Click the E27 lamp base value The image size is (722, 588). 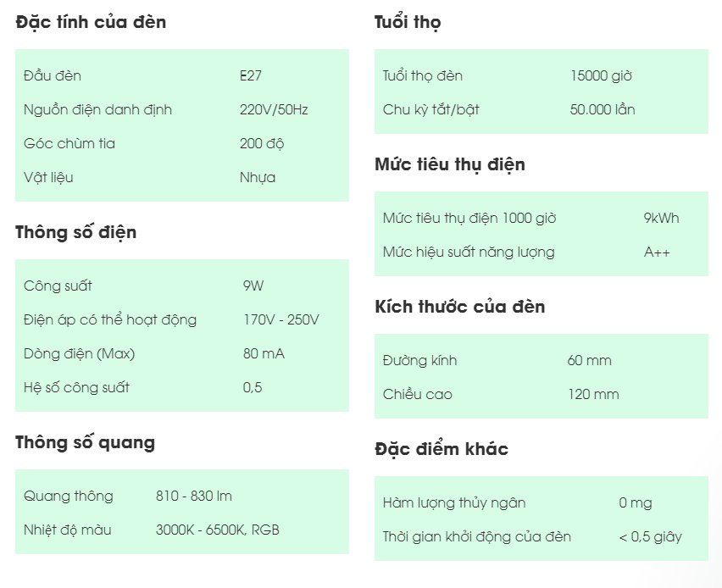coord(251,75)
